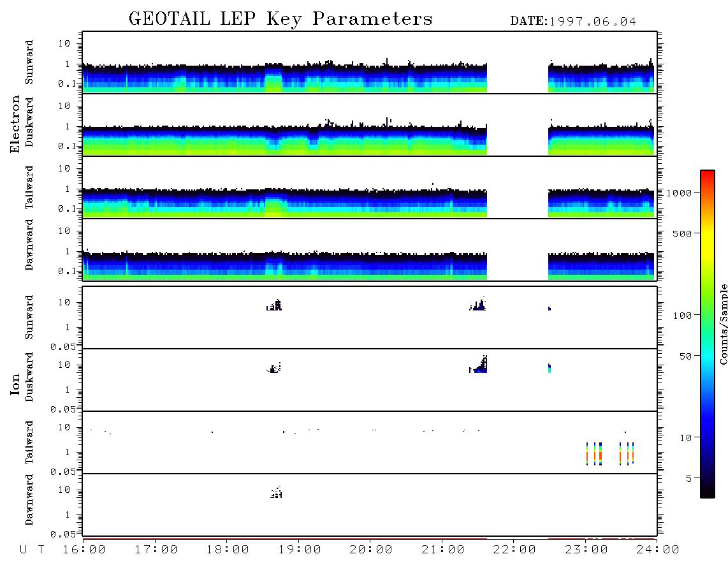This screenshot has width=728, height=561.
Task: Click the 'Counts/Sample' colorbar label
Action: [723, 324]
